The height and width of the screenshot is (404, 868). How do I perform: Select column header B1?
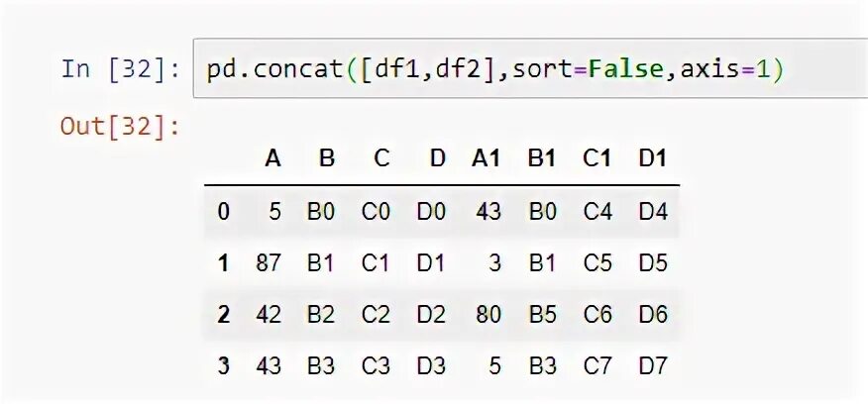tap(541, 158)
